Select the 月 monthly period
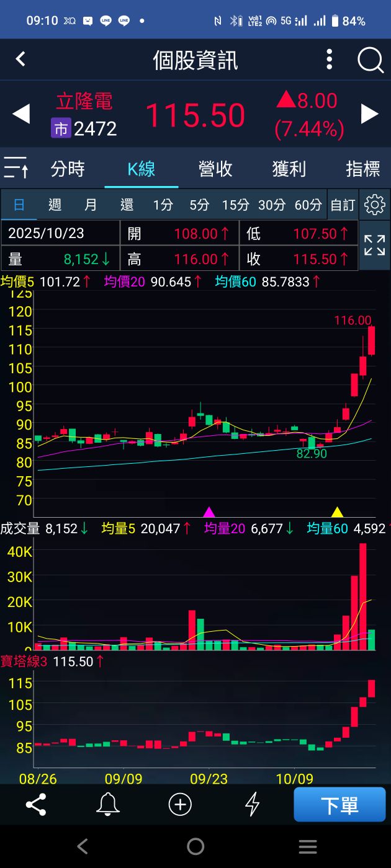Viewport: 391px width, 868px height. point(91,205)
